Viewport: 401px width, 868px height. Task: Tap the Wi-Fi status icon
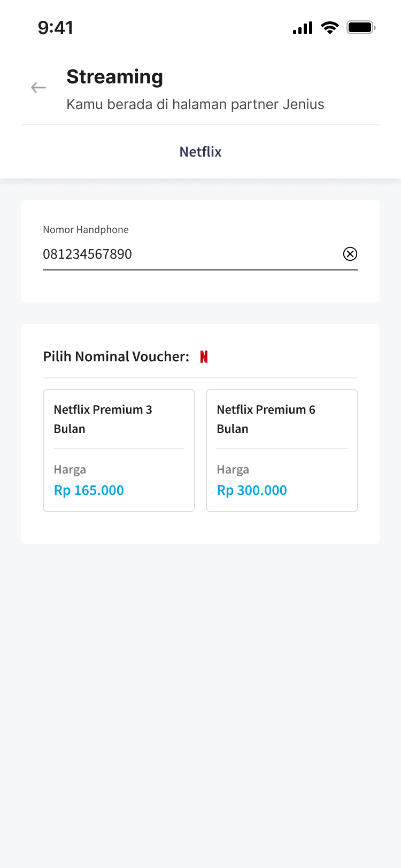coord(330,28)
